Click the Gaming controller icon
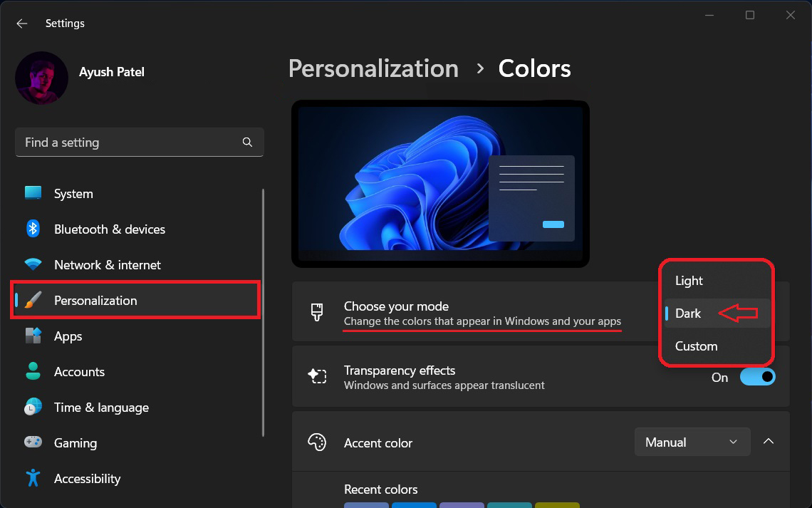This screenshot has height=508, width=812. tap(33, 442)
